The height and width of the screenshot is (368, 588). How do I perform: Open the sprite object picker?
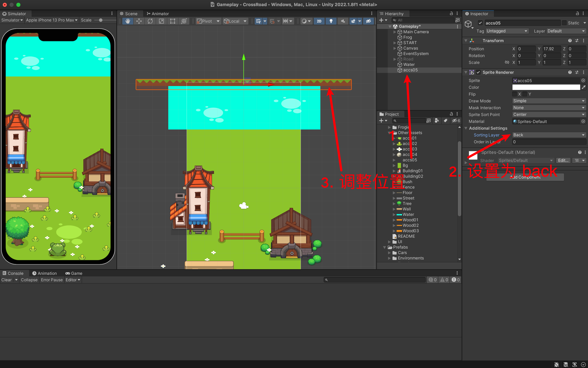(583, 81)
